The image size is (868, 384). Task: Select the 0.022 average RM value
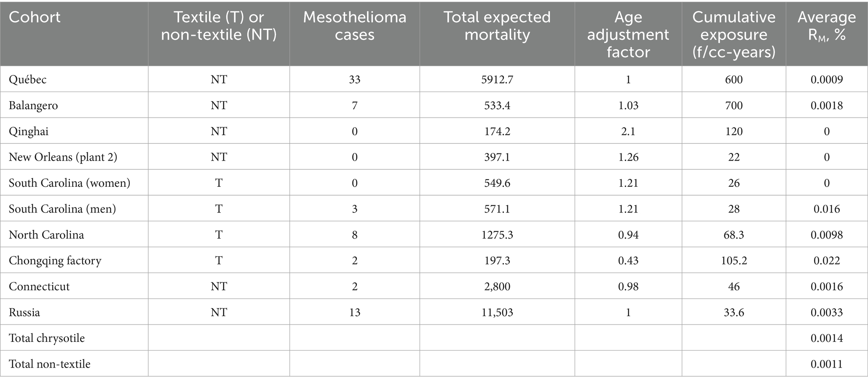pos(826,260)
